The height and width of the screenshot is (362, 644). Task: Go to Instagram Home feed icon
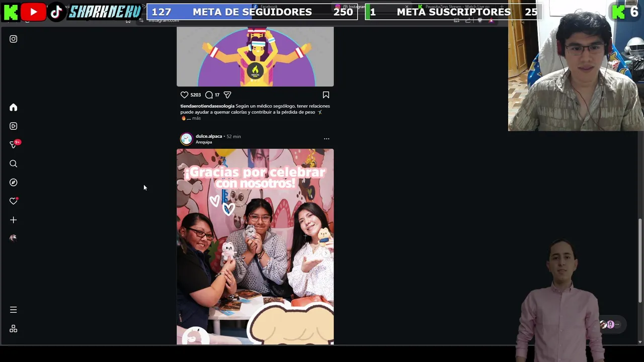click(x=14, y=107)
